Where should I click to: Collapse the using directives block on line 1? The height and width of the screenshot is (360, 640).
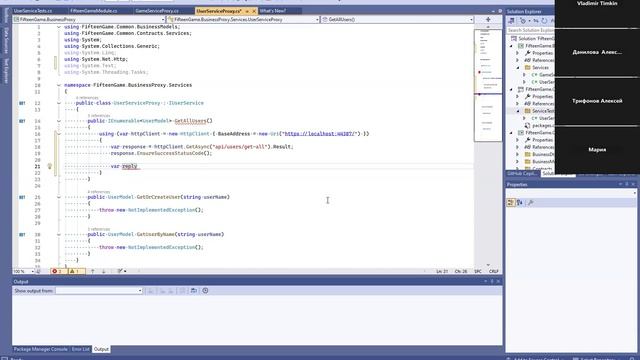58,27
